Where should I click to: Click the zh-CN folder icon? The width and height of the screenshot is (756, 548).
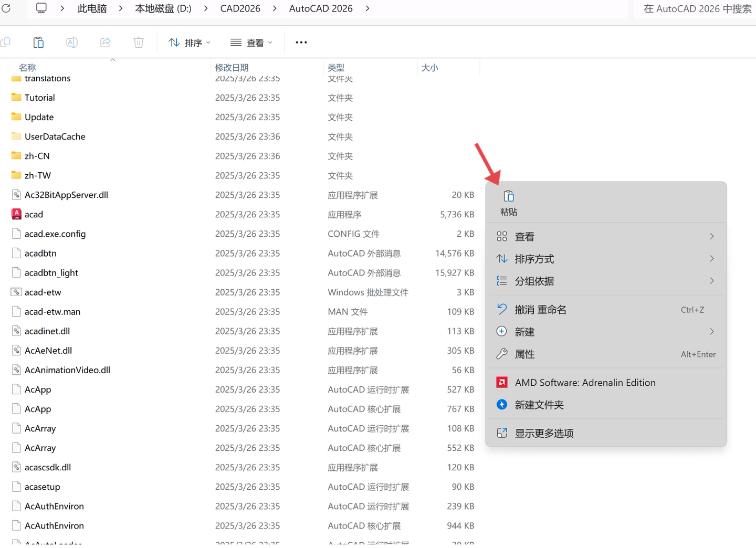pyautogui.click(x=16, y=155)
